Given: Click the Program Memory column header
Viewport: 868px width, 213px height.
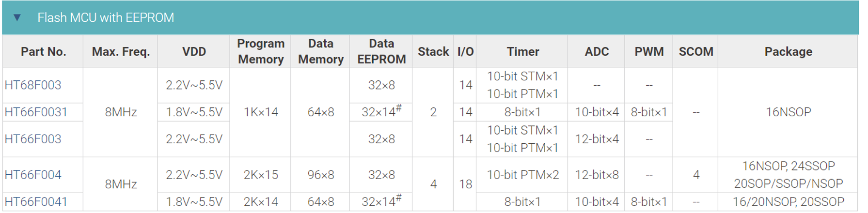Looking at the screenshot, I should tap(261, 51).
